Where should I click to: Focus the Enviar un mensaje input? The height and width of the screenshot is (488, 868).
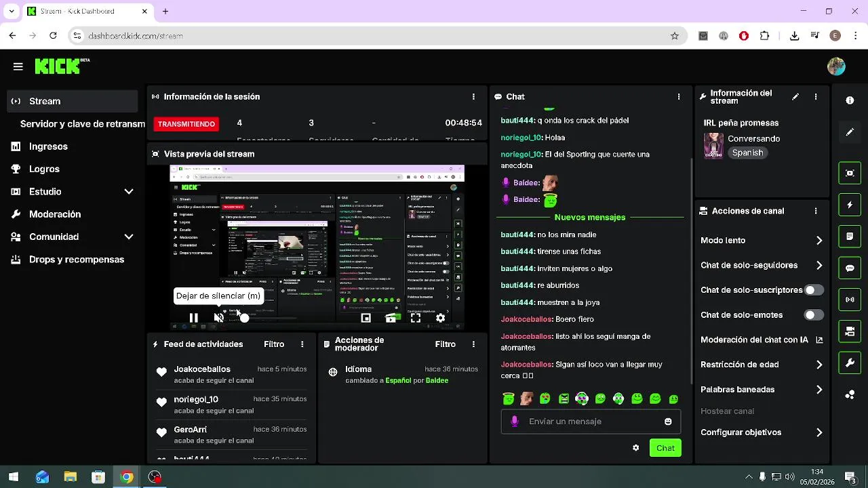(591, 422)
